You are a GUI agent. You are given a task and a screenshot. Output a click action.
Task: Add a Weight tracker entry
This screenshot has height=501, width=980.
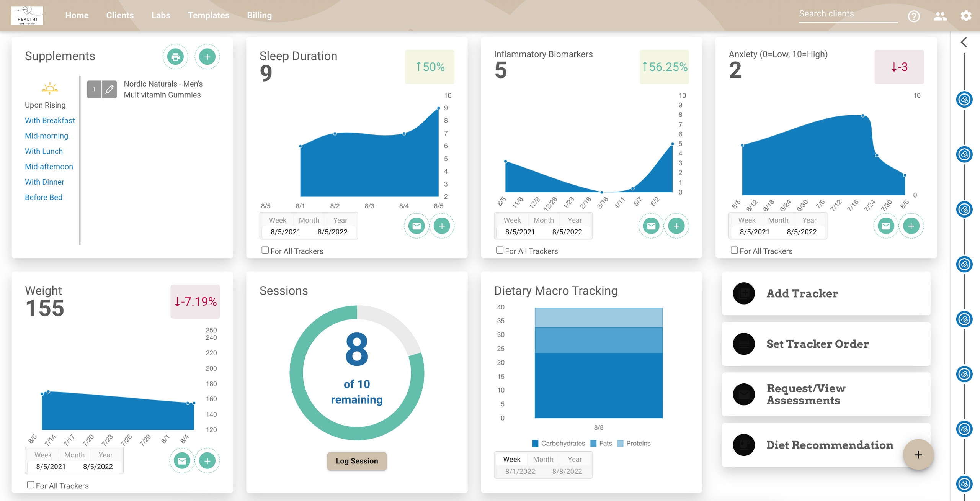click(x=207, y=461)
